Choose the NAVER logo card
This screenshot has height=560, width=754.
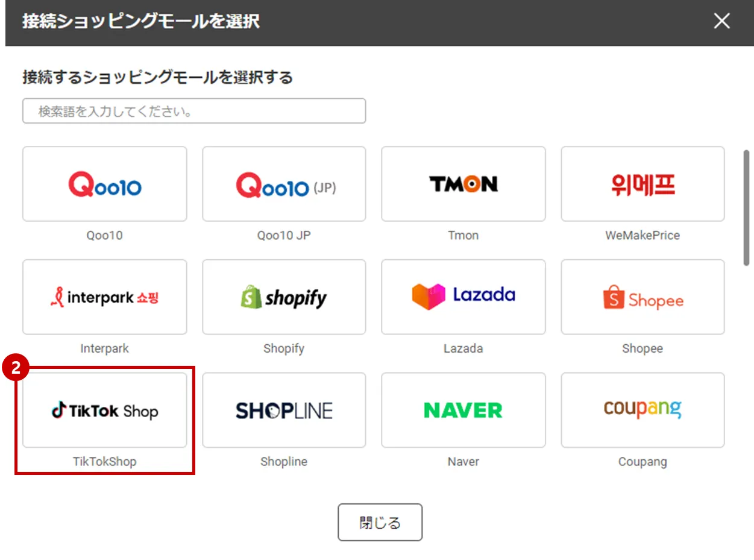coord(463,410)
